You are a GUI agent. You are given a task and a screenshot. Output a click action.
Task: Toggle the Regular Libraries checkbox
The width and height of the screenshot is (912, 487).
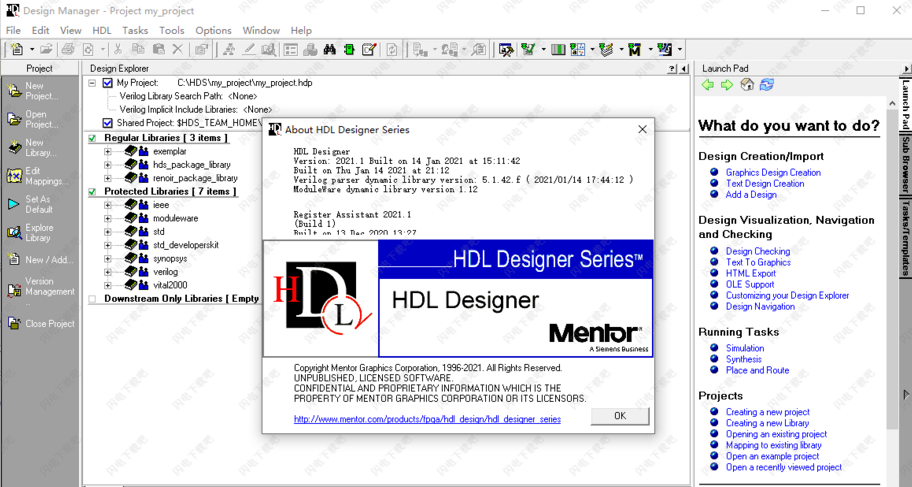[92, 138]
